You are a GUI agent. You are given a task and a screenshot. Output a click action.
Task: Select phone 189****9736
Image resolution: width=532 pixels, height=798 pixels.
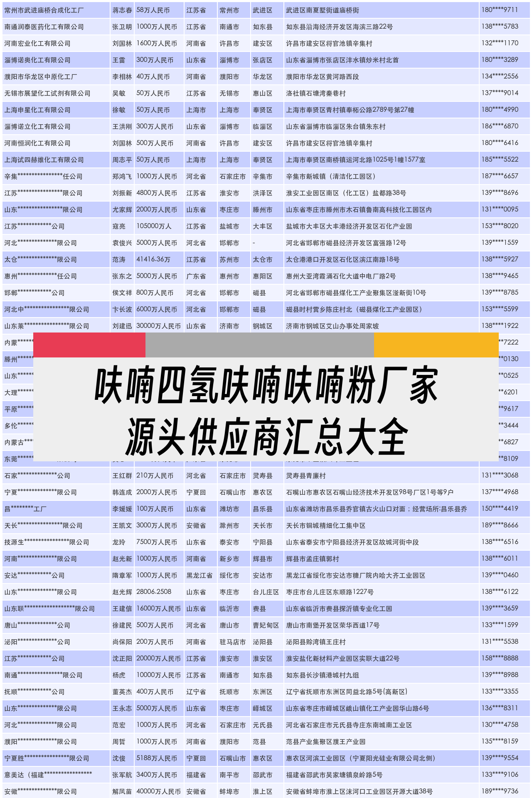coord(500,791)
